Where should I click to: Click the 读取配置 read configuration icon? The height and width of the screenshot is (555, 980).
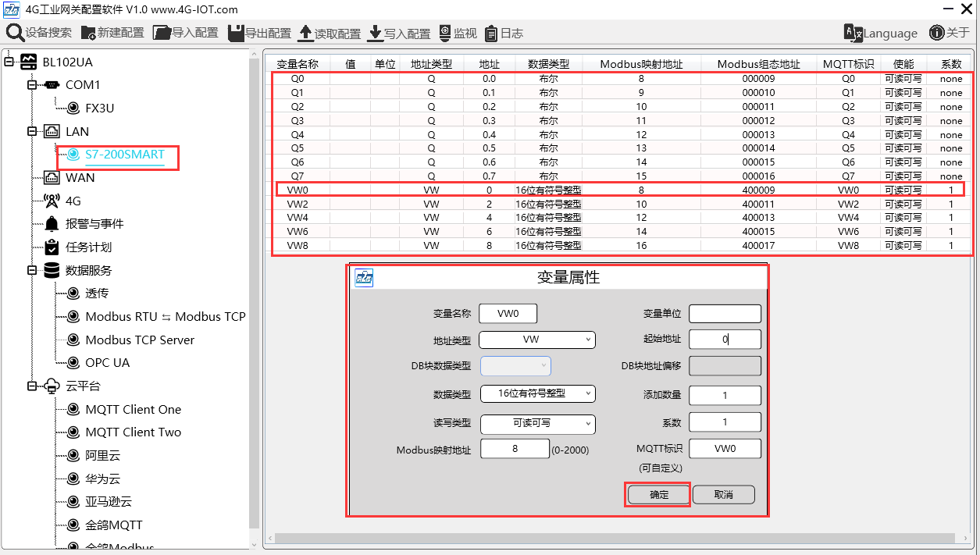(x=305, y=33)
